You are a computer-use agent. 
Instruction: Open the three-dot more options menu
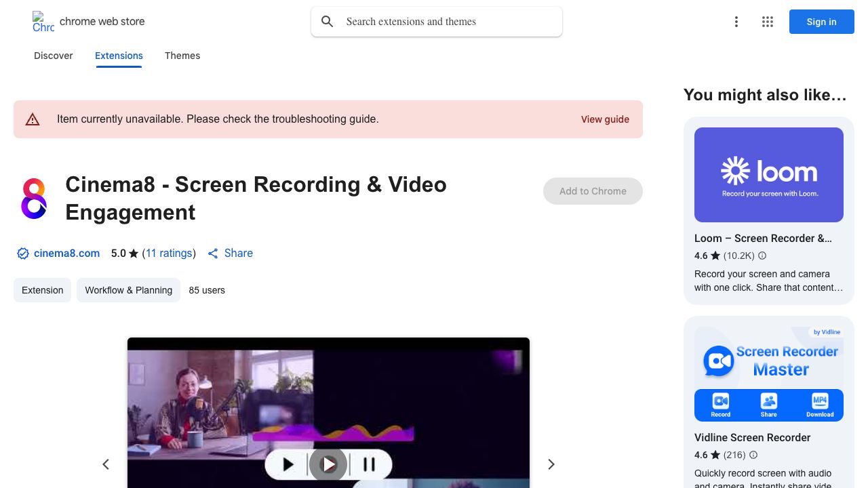coord(736,22)
